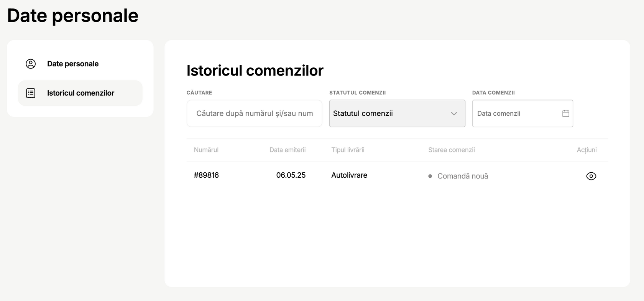Click the Acțiuni column header
Image resolution: width=644 pixels, height=301 pixels.
coord(586,150)
